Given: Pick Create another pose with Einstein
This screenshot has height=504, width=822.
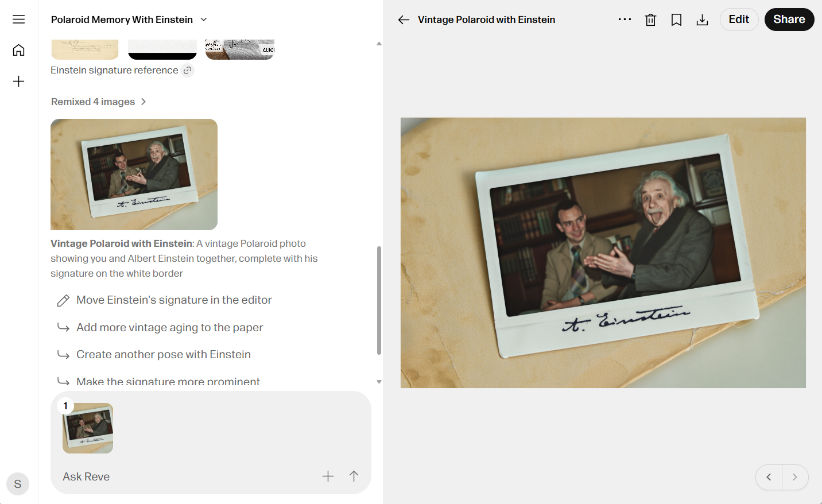Looking at the screenshot, I should coord(163,355).
